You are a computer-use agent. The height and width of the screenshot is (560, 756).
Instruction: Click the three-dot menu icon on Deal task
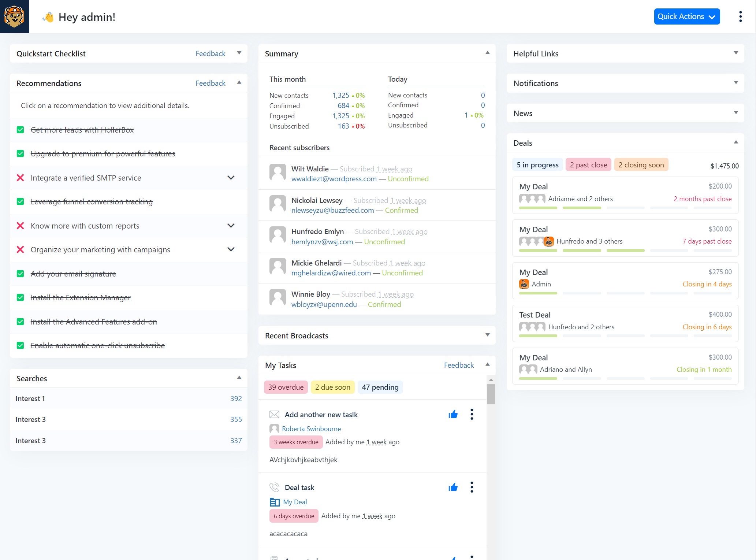(472, 487)
